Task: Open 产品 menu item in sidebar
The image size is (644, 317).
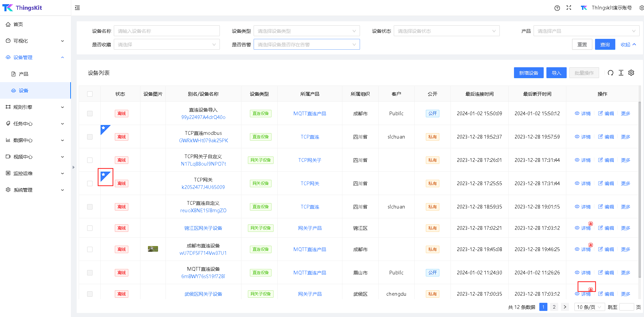Action: point(24,74)
